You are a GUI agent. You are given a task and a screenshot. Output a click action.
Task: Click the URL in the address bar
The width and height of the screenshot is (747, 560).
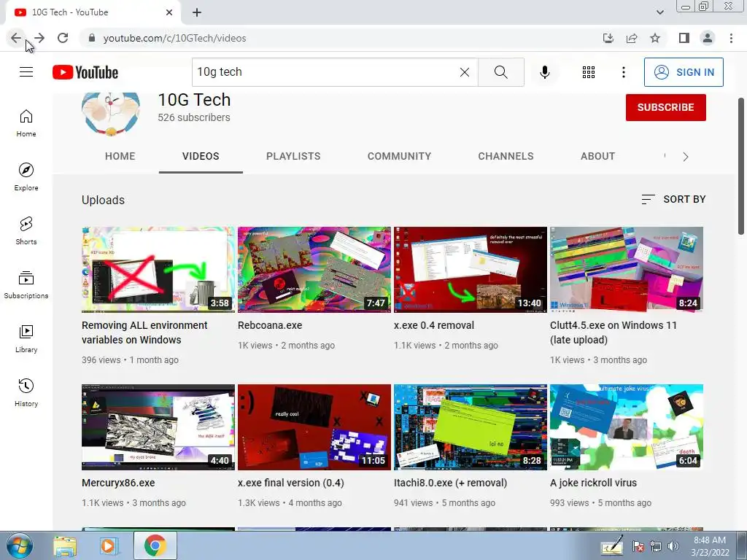(x=174, y=38)
